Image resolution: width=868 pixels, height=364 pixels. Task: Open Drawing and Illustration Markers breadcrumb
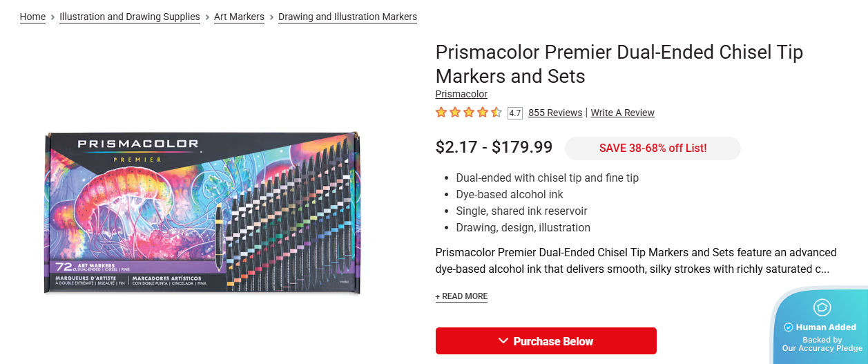click(x=347, y=17)
